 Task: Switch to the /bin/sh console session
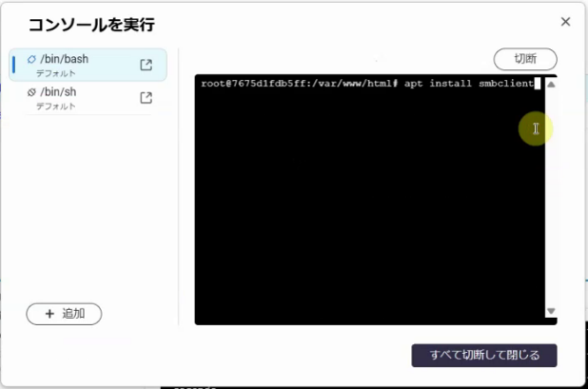88,98
